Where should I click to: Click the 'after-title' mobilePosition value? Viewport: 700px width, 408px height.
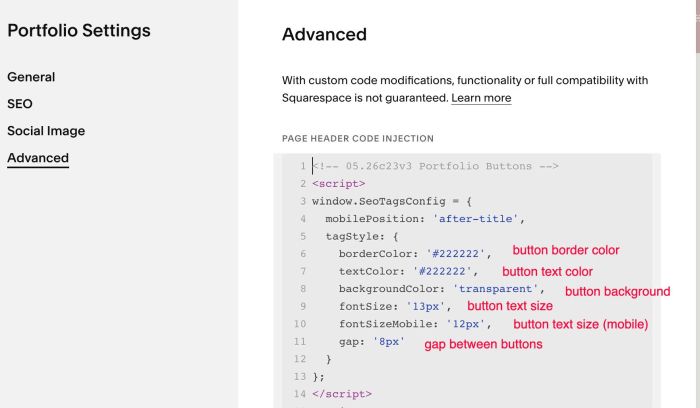[475, 219]
